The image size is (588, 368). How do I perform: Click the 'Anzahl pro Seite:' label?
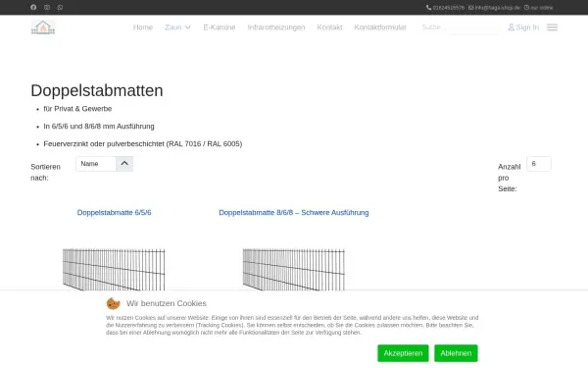coord(510,178)
